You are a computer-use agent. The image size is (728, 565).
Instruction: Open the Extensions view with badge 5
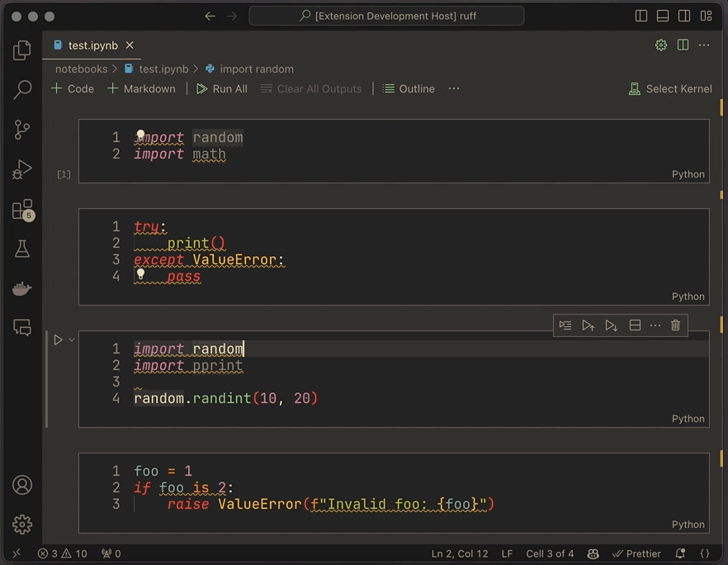23,211
